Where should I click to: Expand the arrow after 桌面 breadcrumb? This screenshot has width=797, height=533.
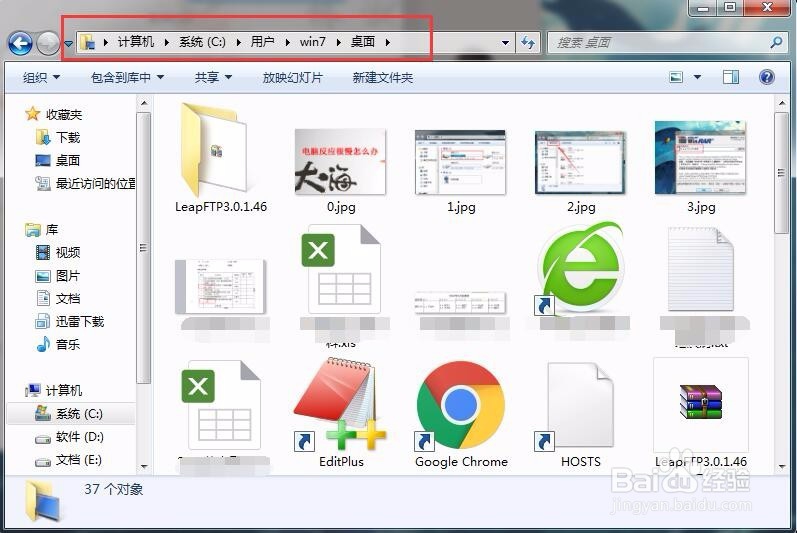[387, 43]
